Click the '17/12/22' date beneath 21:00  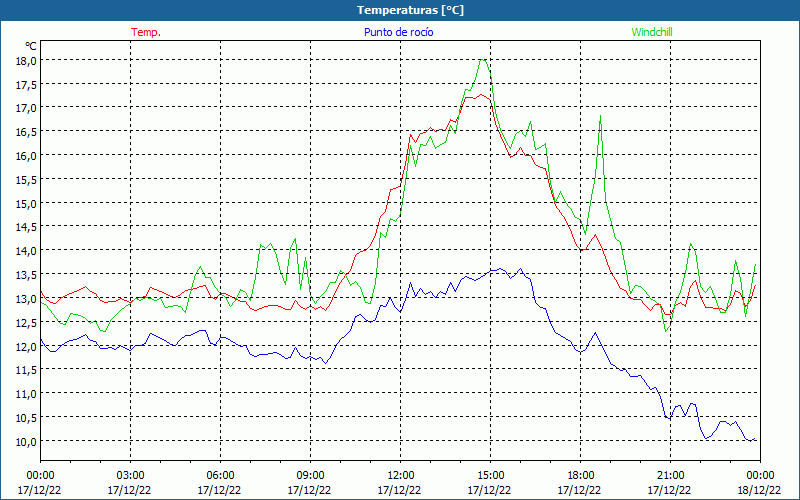click(x=669, y=490)
